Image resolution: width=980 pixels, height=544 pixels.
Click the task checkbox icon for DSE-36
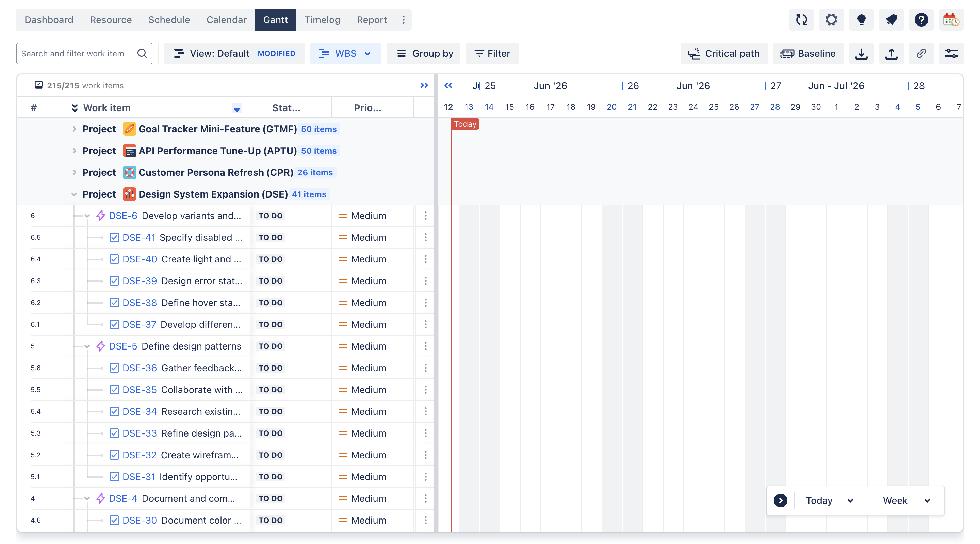click(x=114, y=368)
